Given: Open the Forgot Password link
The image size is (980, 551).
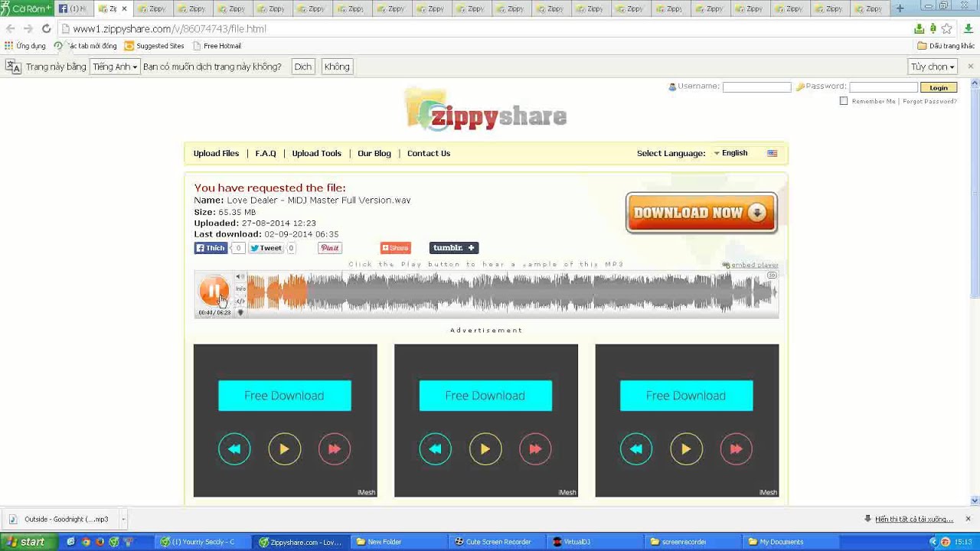Looking at the screenshot, I should point(929,101).
